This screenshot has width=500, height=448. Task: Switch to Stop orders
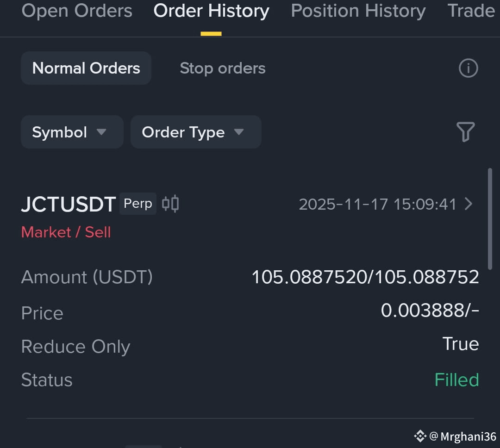tap(223, 68)
